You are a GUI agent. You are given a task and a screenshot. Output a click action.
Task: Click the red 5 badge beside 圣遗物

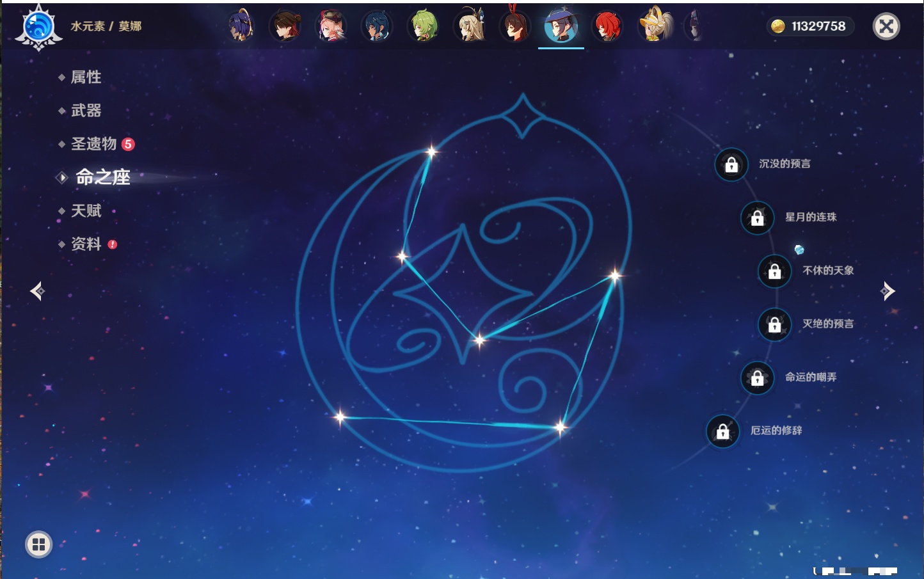click(x=128, y=144)
